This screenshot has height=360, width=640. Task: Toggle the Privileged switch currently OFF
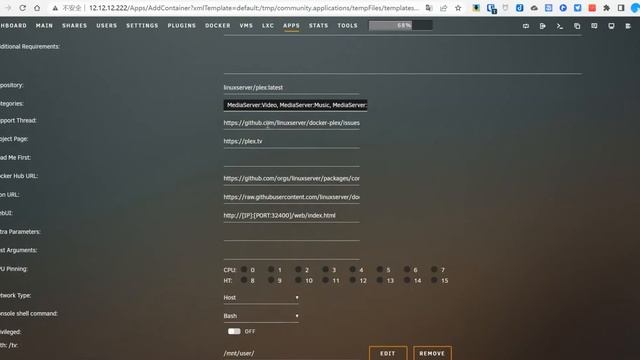coord(234,331)
